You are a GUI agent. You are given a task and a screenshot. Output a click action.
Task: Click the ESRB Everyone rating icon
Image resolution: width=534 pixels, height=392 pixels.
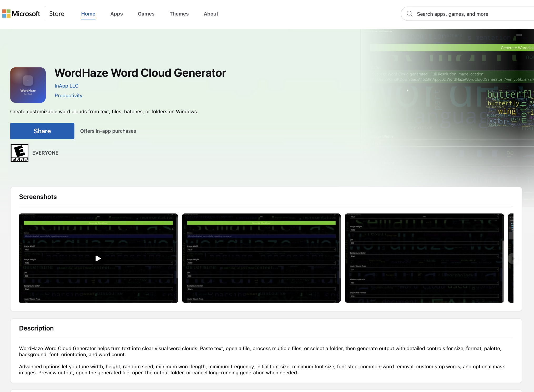point(19,153)
